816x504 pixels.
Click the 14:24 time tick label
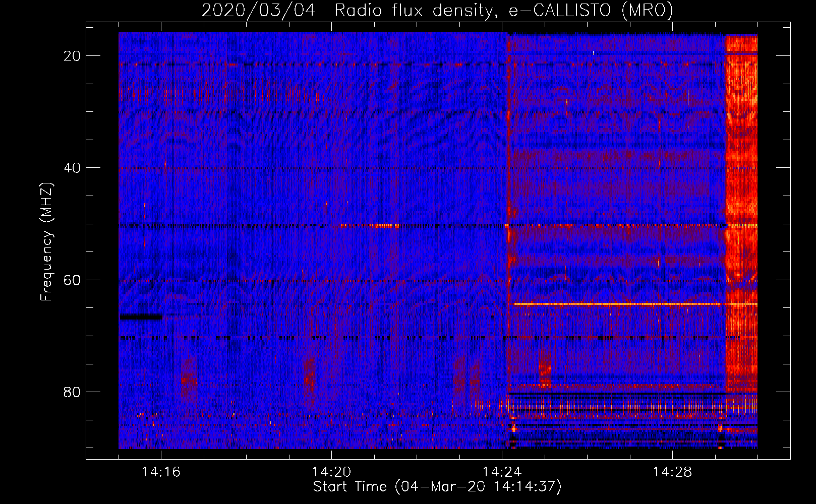coord(502,472)
